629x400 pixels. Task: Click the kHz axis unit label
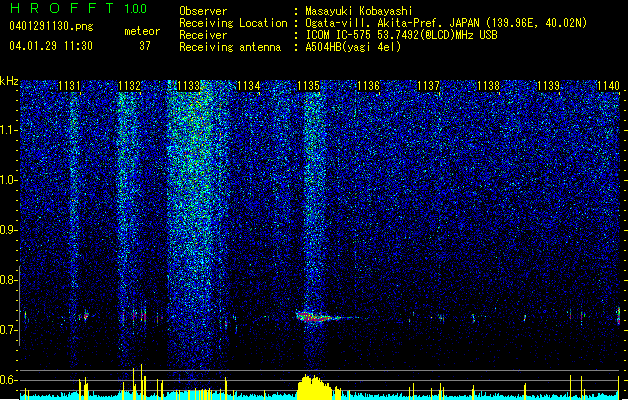(9, 81)
